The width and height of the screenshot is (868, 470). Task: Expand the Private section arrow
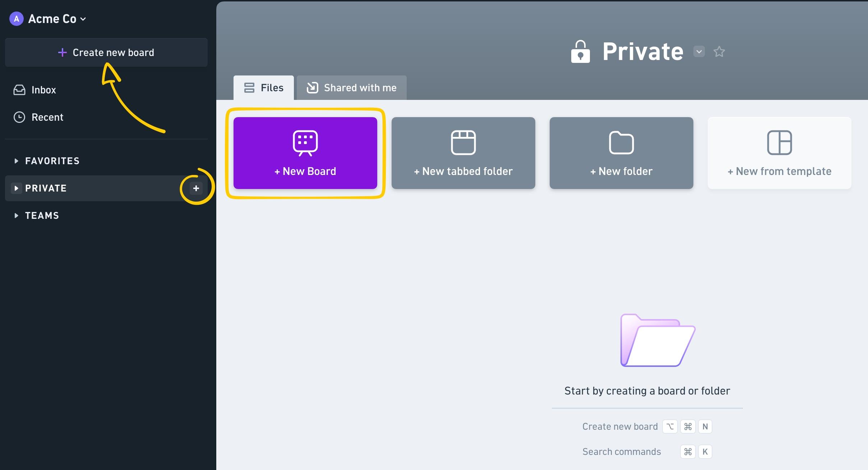pyautogui.click(x=16, y=188)
